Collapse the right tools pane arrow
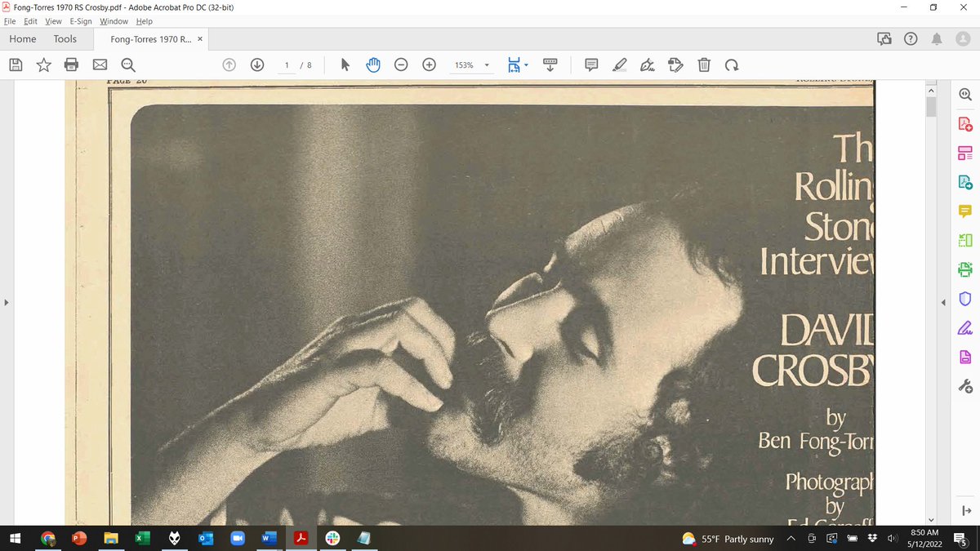 [943, 303]
